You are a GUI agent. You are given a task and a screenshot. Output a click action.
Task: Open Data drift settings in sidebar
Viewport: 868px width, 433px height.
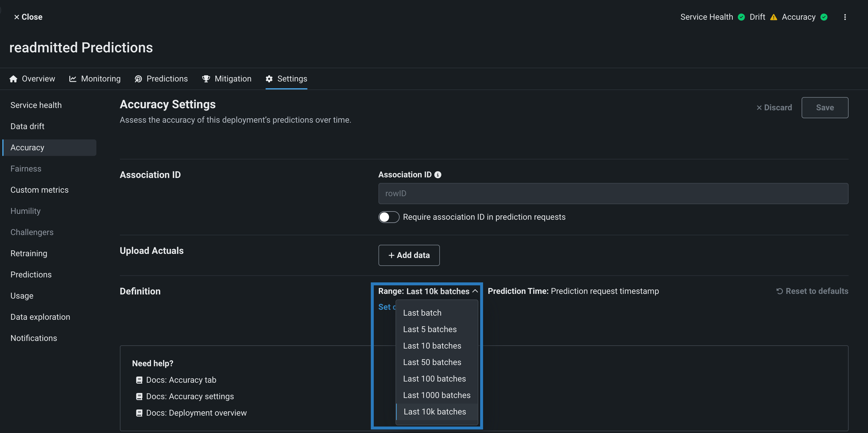pyautogui.click(x=27, y=126)
